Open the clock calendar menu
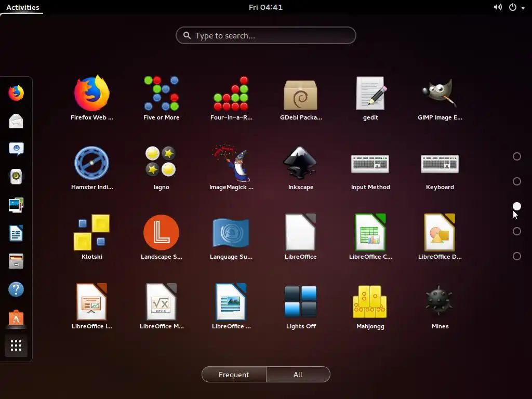532x399 pixels. tap(265, 7)
